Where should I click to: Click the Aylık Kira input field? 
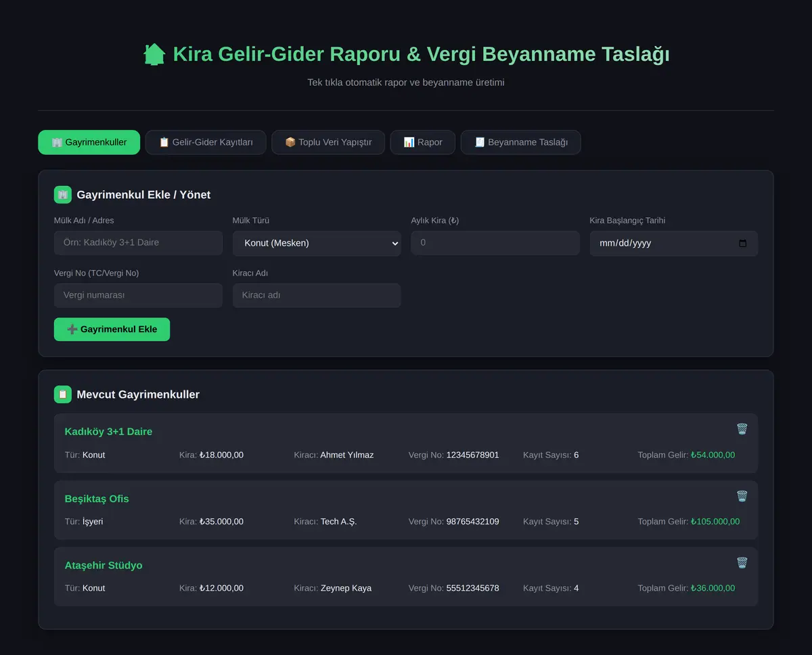(x=495, y=243)
